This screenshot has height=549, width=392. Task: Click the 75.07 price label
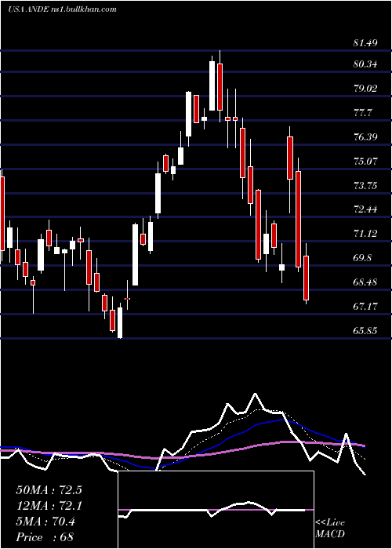click(x=365, y=162)
